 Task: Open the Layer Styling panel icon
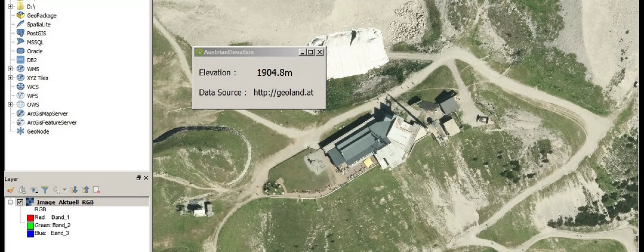tap(10, 190)
